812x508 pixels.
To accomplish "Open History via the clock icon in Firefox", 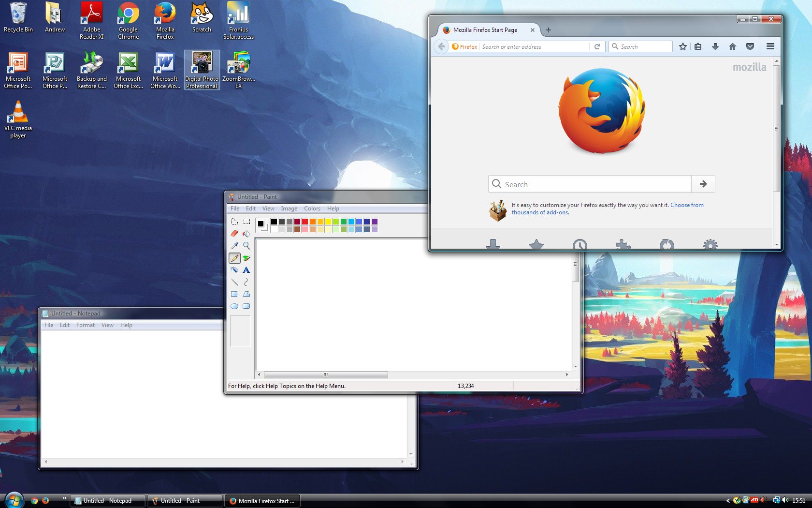I will 580,245.
